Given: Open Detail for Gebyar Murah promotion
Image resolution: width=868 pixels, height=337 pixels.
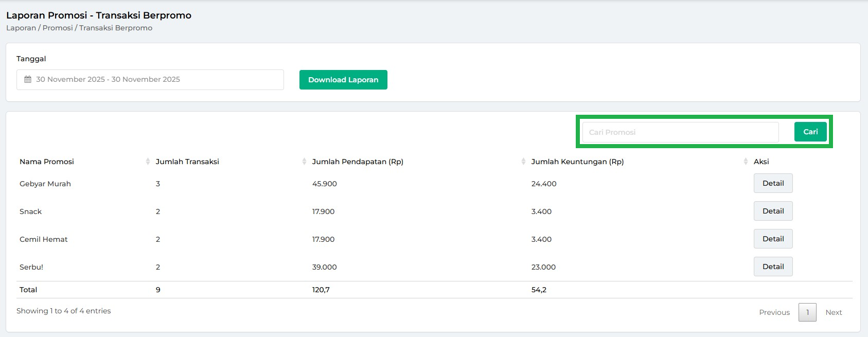Looking at the screenshot, I should tap(773, 183).
